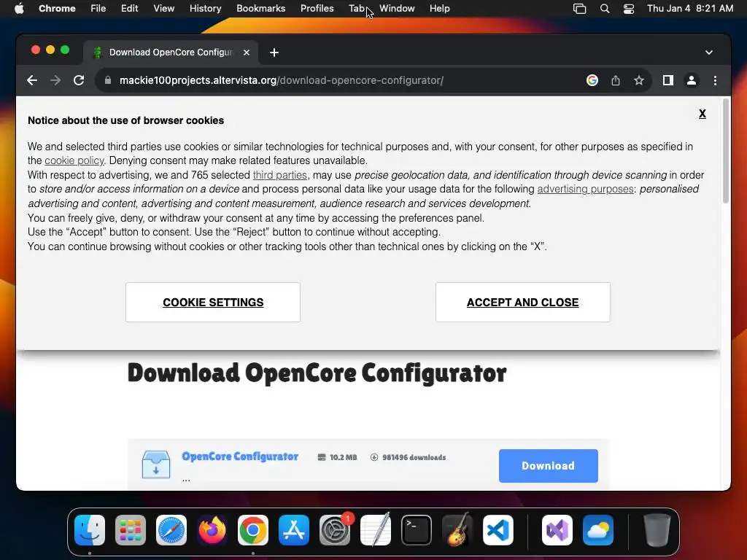
Task: Click Chrome icon in the Dock
Action: pyautogui.click(x=253, y=530)
